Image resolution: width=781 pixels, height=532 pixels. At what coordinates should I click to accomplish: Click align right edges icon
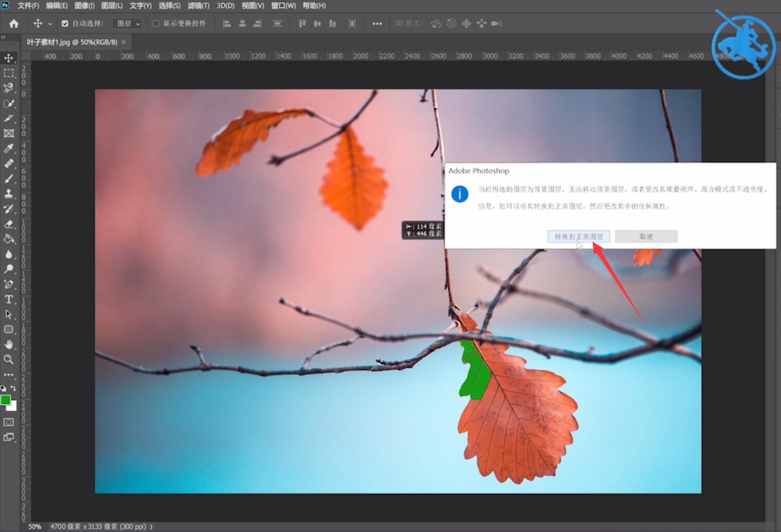click(x=257, y=24)
